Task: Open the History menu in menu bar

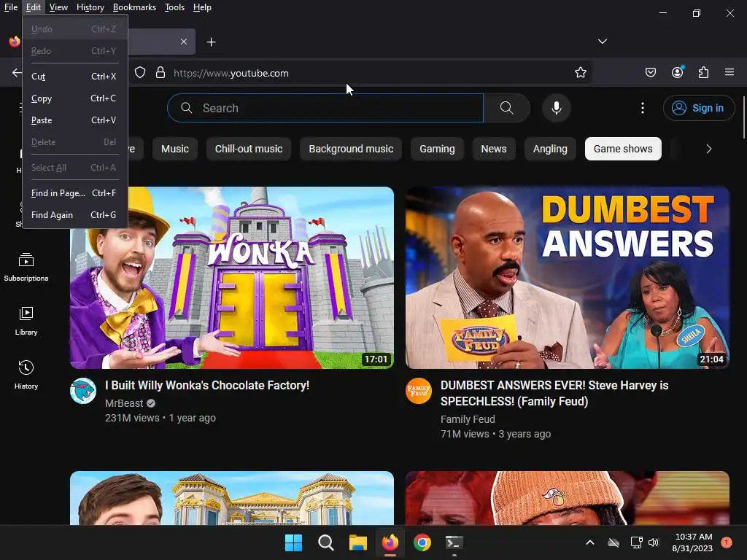Action: (x=90, y=7)
